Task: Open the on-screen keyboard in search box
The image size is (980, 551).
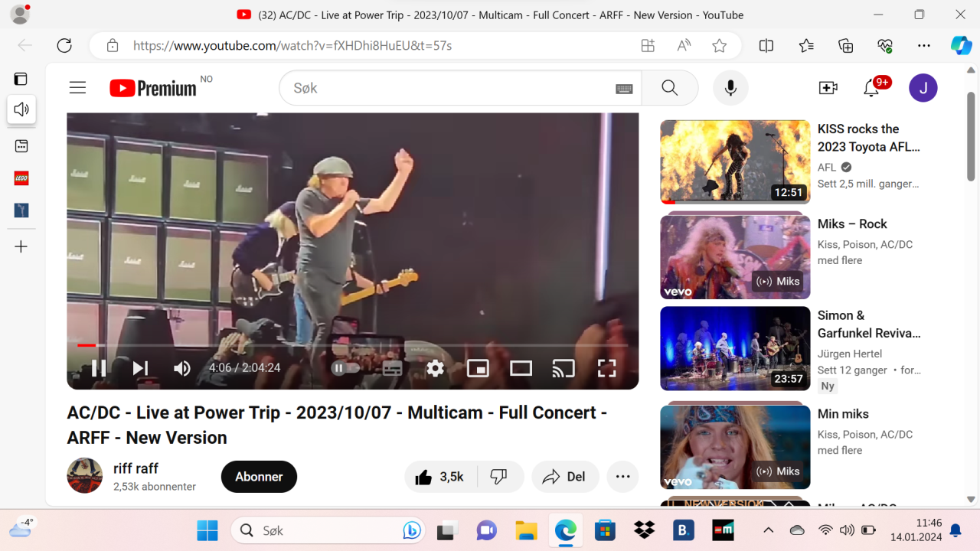Action: [624, 89]
